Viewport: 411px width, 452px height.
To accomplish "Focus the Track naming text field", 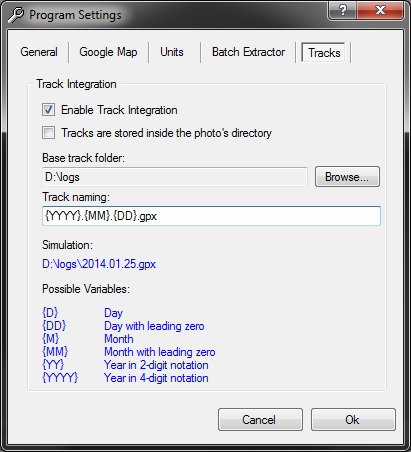I will point(211,216).
